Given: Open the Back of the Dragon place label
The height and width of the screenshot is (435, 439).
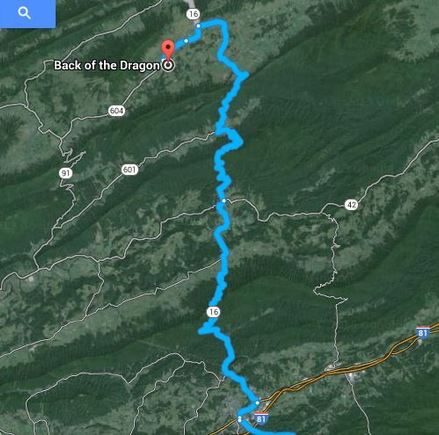Looking at the screenshot, I should click(107, 65).
